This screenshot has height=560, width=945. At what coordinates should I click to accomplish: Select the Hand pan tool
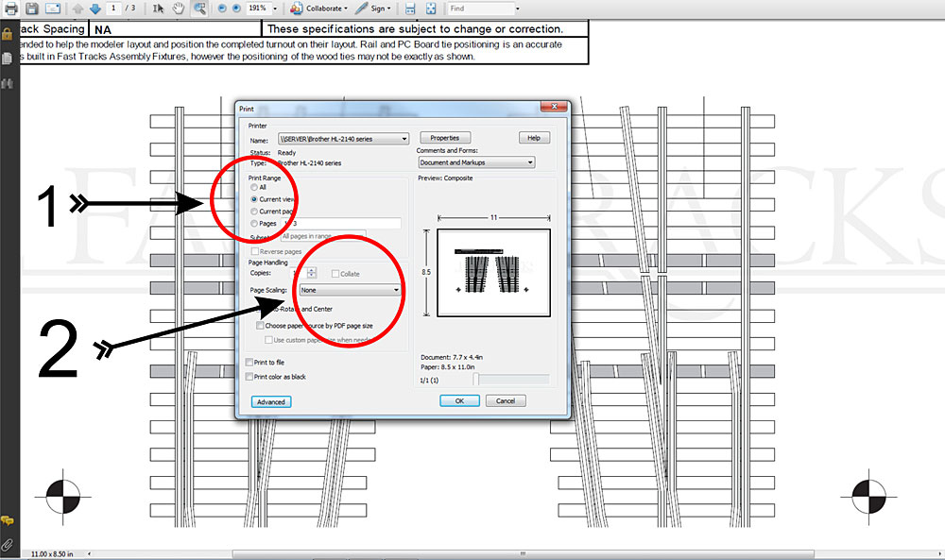179,8
